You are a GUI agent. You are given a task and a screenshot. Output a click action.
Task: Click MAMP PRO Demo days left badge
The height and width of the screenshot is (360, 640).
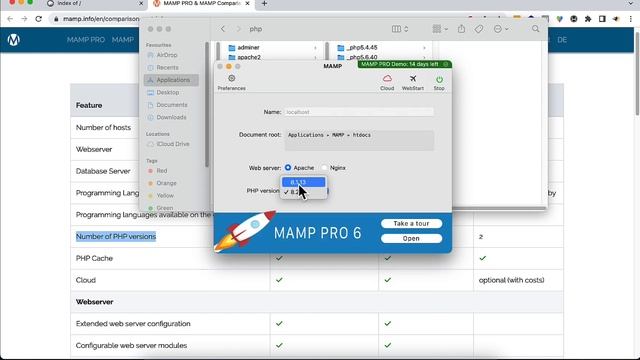pos(404,64)
